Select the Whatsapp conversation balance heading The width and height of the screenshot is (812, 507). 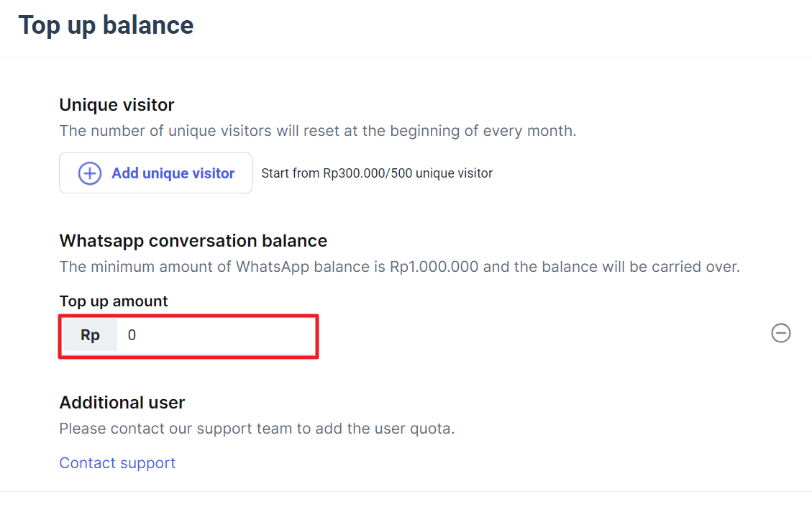coord(193,241)
